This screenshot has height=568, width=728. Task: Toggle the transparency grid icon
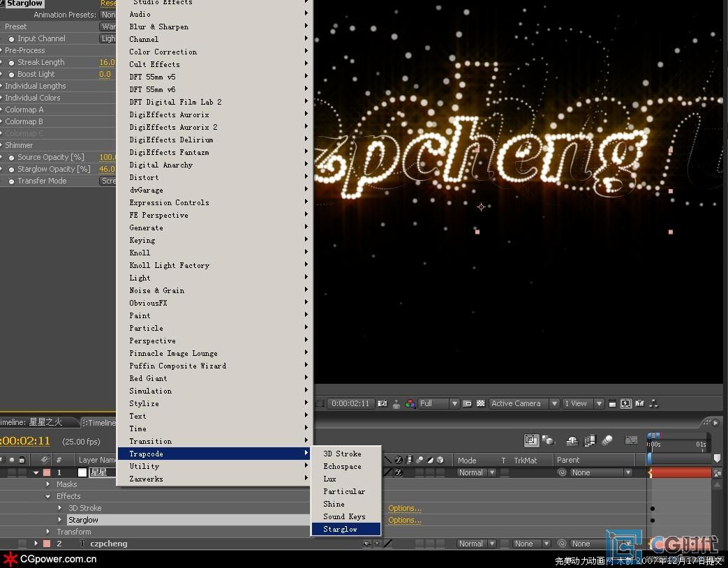[480, 404]
